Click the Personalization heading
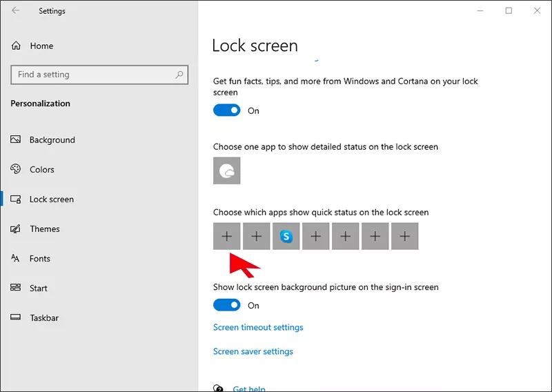This screenshot has width=552, height=392. (x=40, y=104)
